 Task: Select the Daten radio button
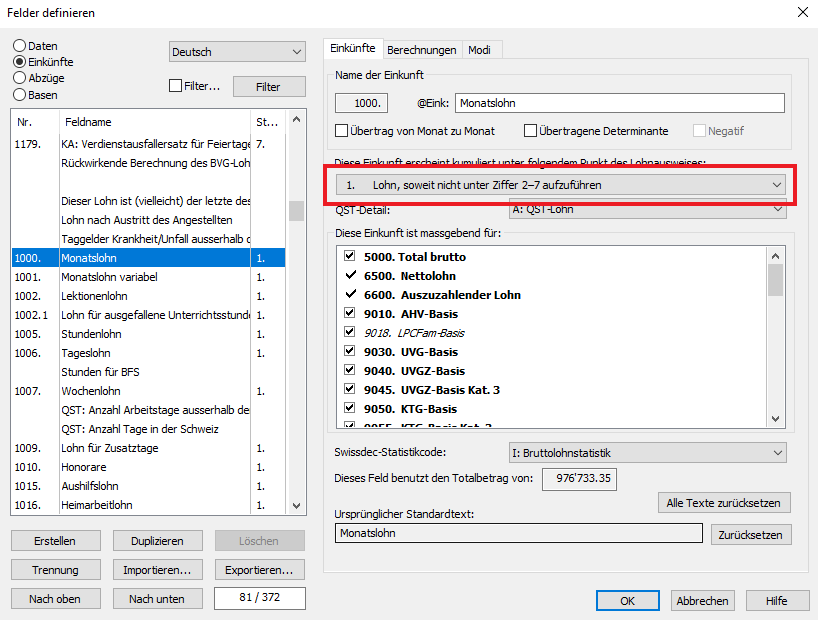coord(19,46)
